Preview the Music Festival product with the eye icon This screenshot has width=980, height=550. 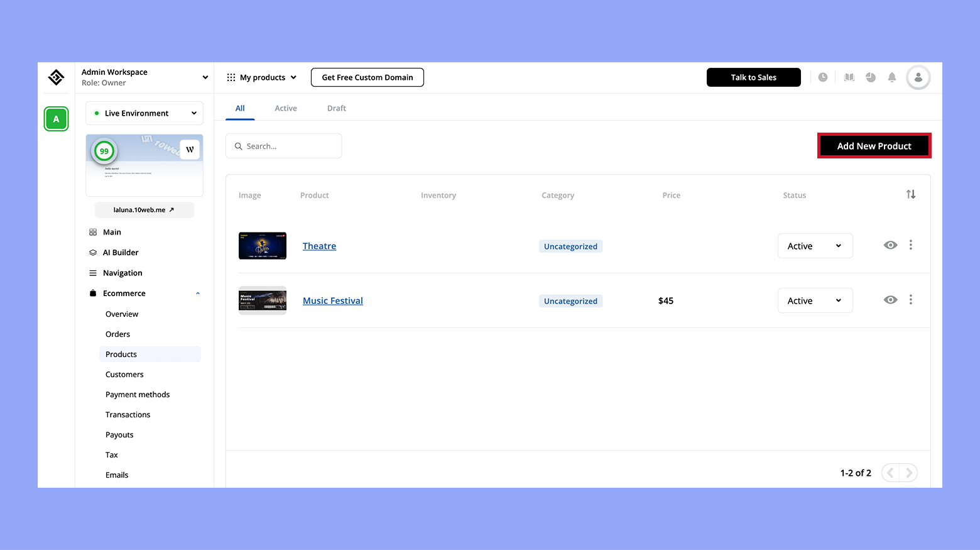pyautogui.click(x=890, y=300)
